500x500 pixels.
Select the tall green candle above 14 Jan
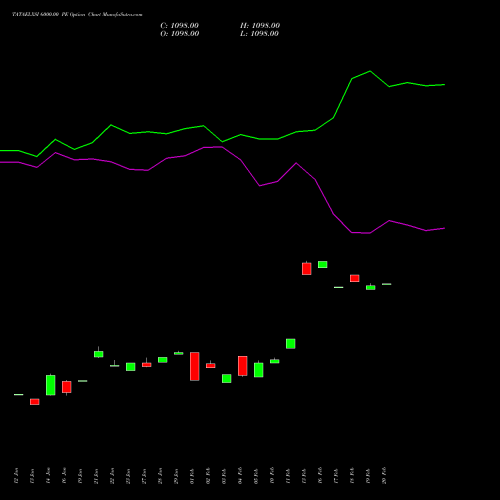coord(51,385)
